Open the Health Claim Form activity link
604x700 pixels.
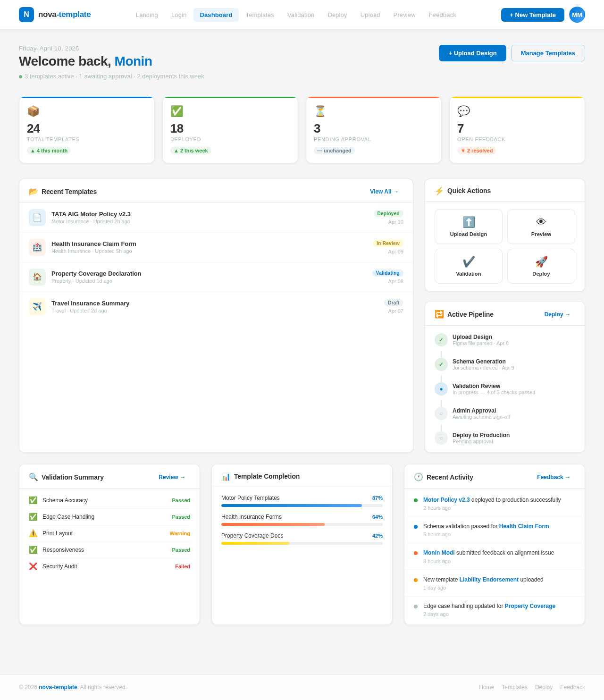pos(524,526)
